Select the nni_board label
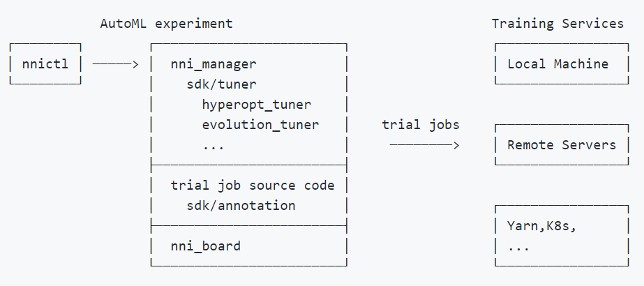The width and height of the screenshot is (644, 286). point(206,246)
